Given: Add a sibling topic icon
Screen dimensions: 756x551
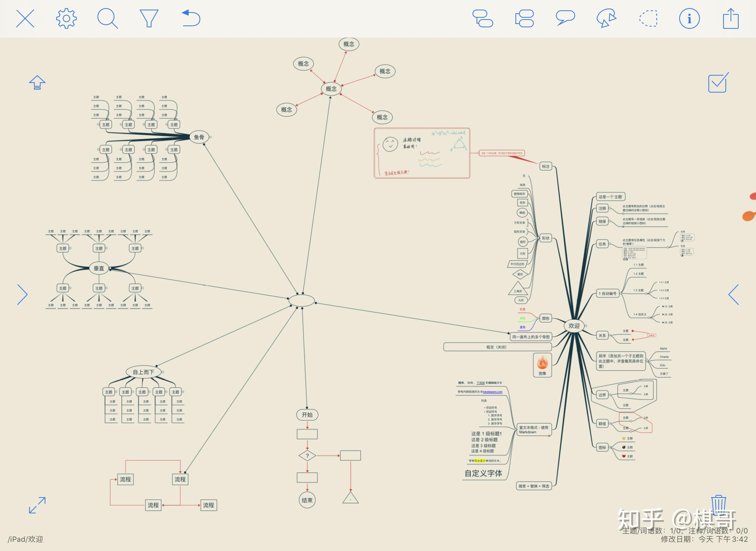Looking at the screenshot, I should pyautogui.click(x=525, y=18).
